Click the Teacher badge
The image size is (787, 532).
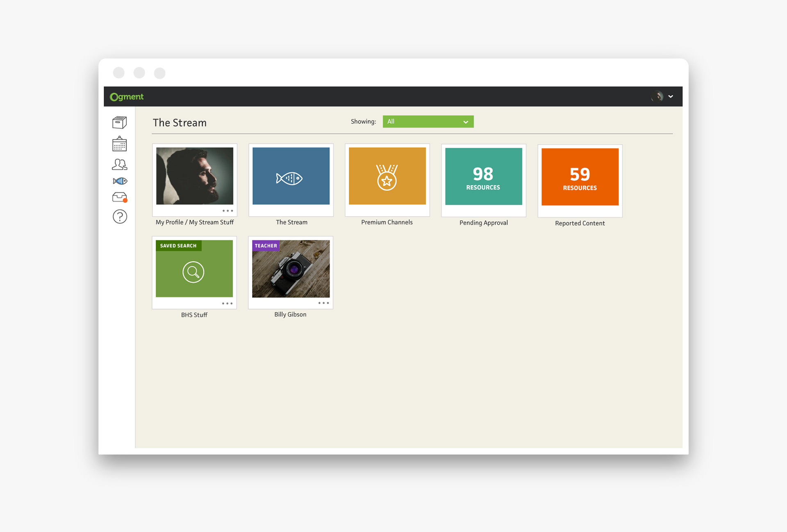click(266, 246)
